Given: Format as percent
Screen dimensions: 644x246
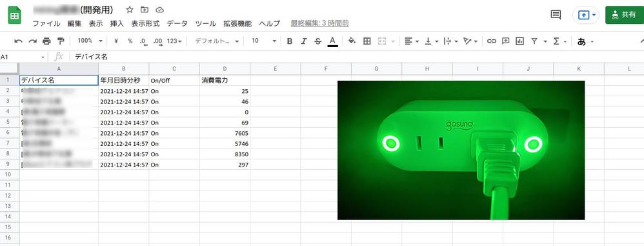Looking at the screenshot, I should (130, 41).
